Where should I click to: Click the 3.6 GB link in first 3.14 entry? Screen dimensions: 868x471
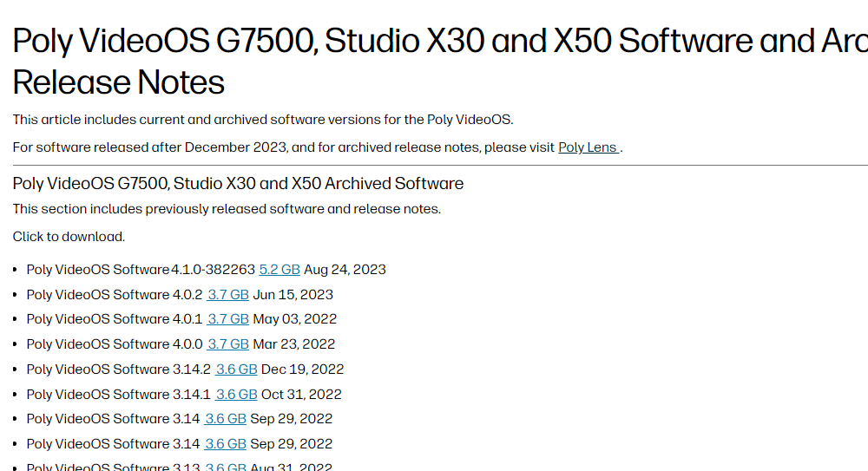coord(226,419)
